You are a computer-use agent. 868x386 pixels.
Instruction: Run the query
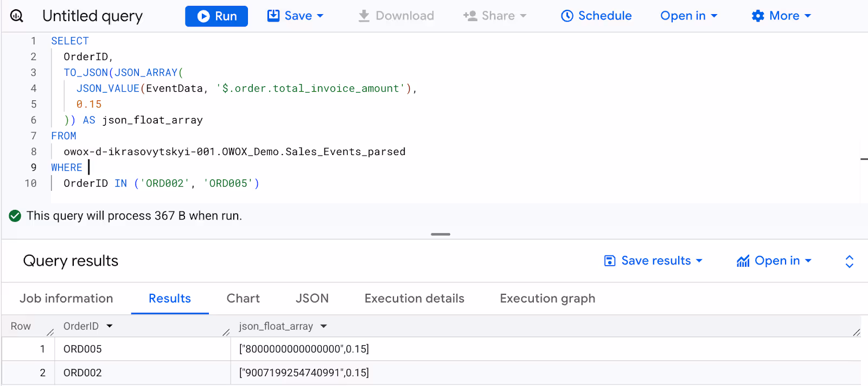coord(216,16)
